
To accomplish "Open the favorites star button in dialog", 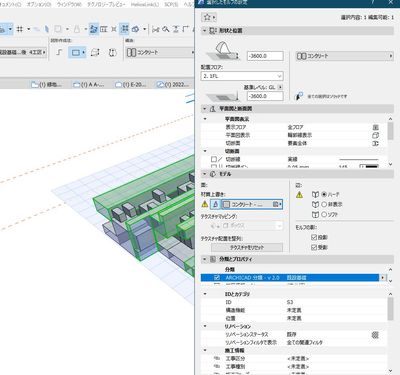I will pos(209,17).
